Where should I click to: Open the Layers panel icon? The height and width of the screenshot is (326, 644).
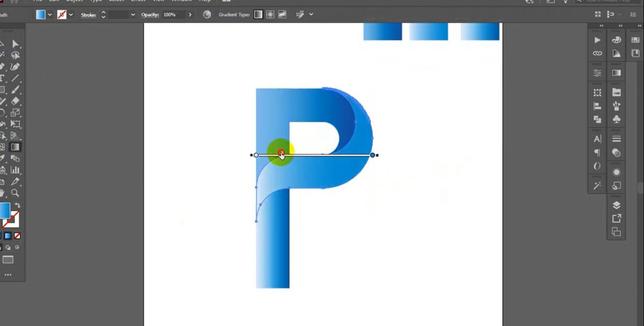coord(617,205)
